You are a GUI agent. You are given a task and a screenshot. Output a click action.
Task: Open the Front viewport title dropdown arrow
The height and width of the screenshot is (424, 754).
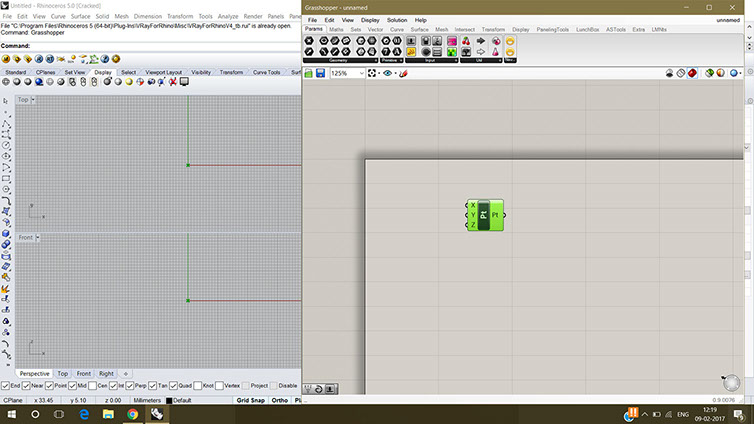tap(38, 237)
